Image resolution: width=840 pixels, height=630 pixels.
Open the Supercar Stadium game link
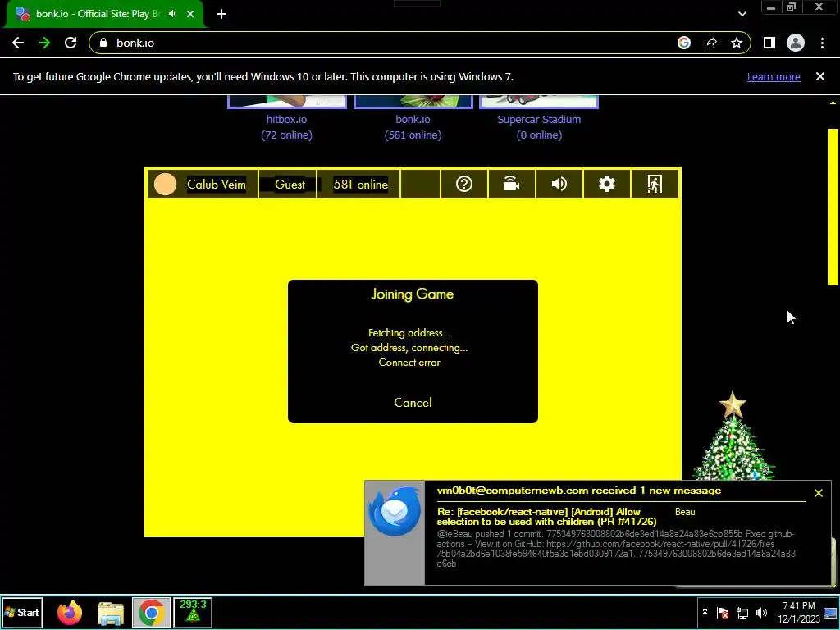(x=539, y=120)
